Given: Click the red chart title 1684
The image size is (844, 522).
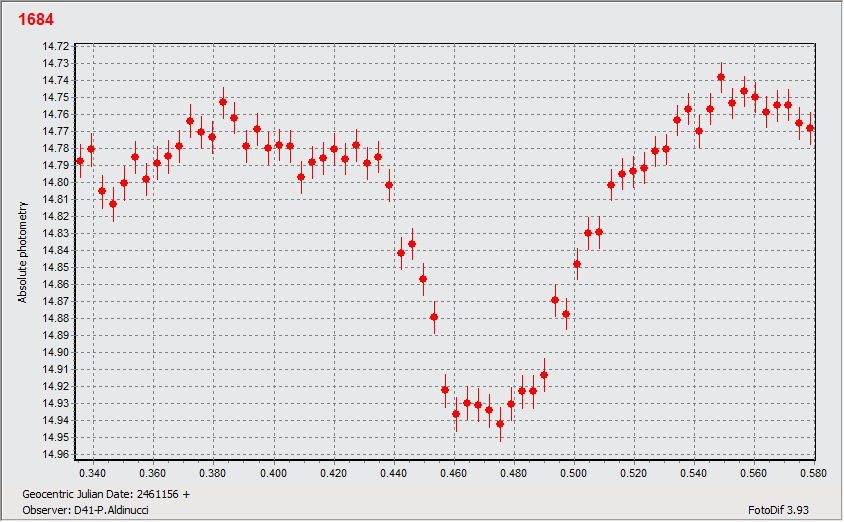Looking at the screenshot, I should tap(36, 20).
